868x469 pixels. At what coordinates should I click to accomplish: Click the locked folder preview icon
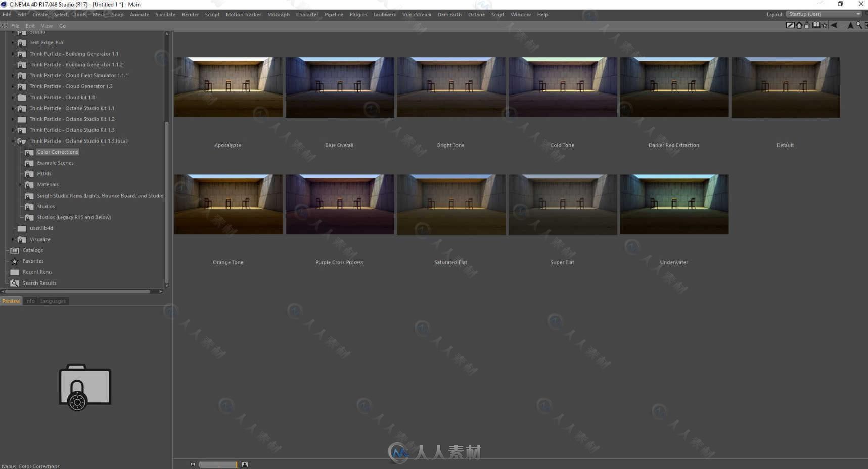(85, 387)
